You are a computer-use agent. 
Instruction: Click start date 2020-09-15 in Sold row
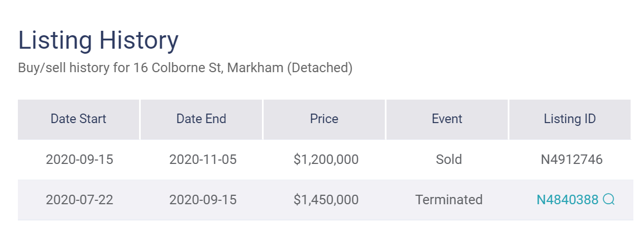79,159
